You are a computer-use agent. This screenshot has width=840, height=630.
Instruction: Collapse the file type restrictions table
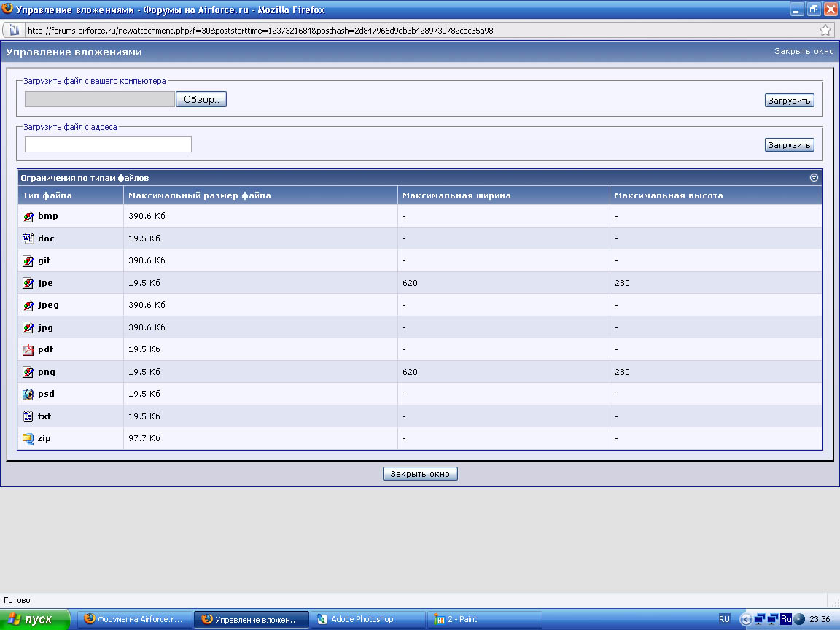pyautogui.click(x=814, y=177)
